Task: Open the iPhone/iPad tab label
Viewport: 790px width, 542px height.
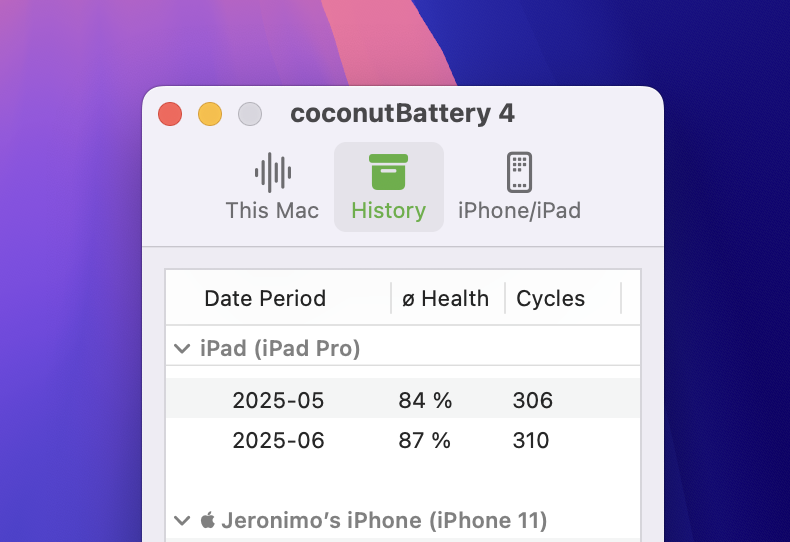Action: [x=519, y=210]
